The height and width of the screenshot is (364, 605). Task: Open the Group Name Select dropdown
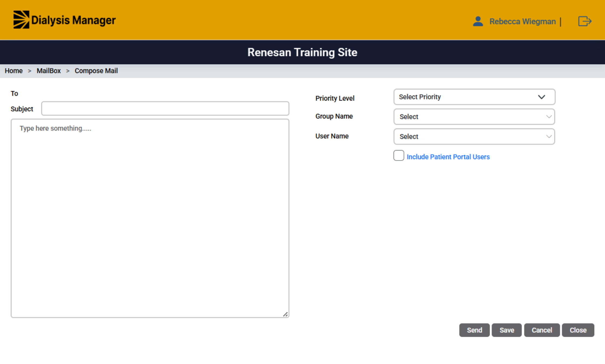[474, 117]
